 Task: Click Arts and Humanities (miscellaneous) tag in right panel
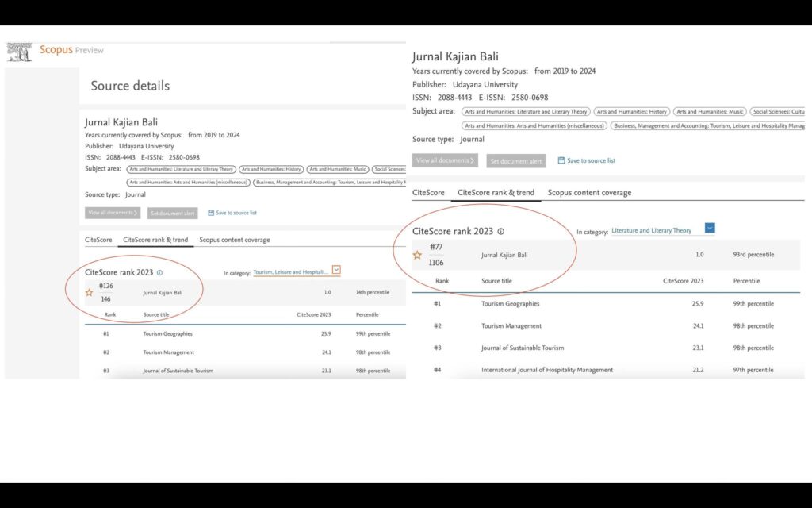click(x=534, y=126)
